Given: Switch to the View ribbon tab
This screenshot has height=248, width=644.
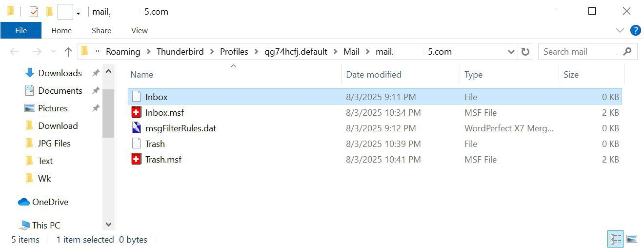Looking at the screenshot, I should click(x=139, y=30).
